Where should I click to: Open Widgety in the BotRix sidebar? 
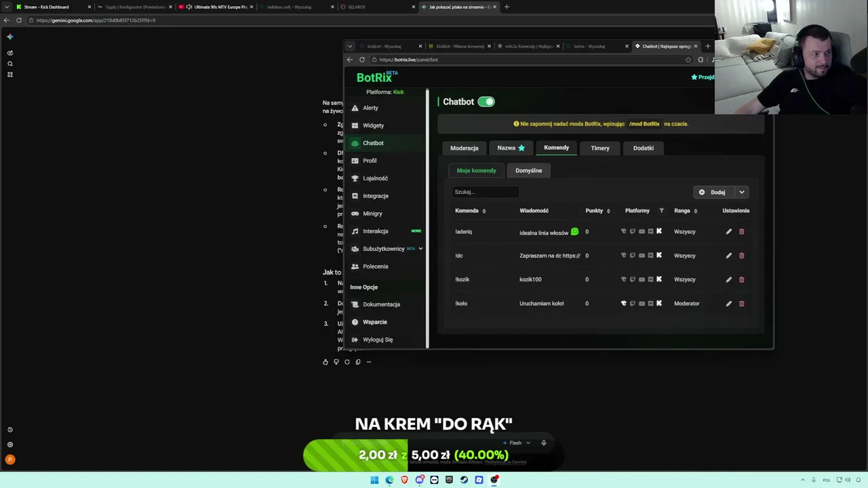click(x=373, y=125)
